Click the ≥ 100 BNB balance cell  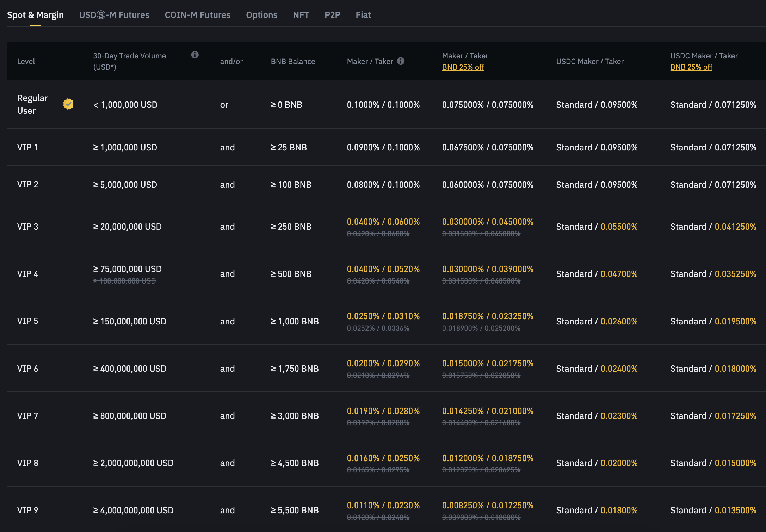(x=291, y=185)
